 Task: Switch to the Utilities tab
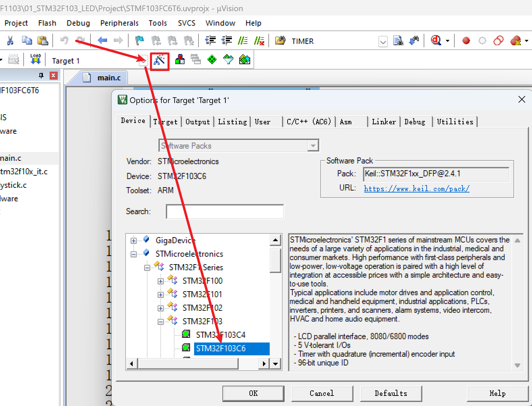455,122
